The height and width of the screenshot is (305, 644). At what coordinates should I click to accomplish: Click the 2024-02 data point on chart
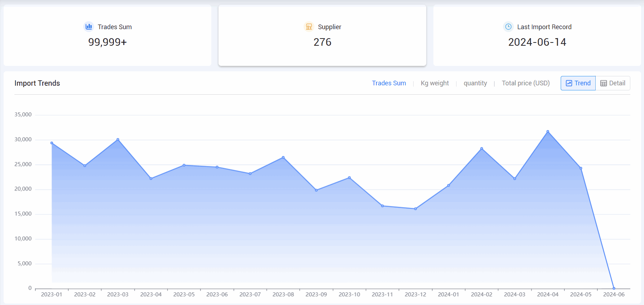481,148
